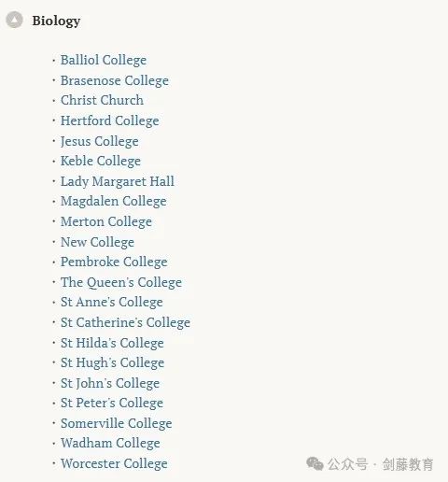Screen dimensions: 448x482
Task: Open the Merton College link
Action: (x=106, y=222)
